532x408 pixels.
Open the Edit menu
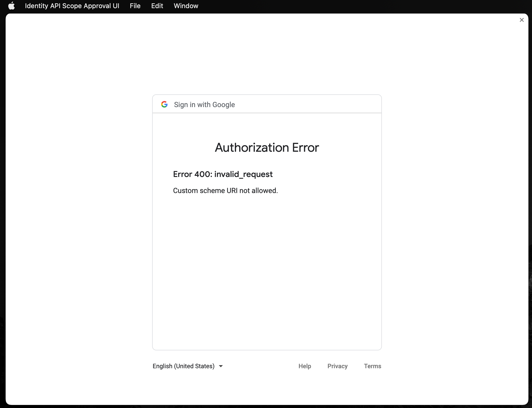pyautogui.click(x=157, y=6)
